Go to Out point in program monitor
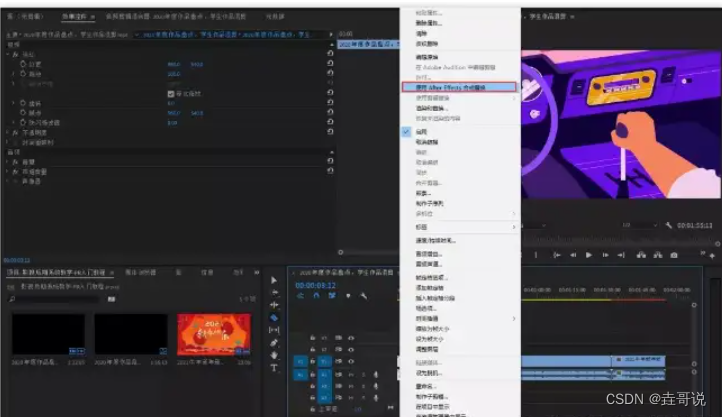722x417 pixels. (621, 255)
